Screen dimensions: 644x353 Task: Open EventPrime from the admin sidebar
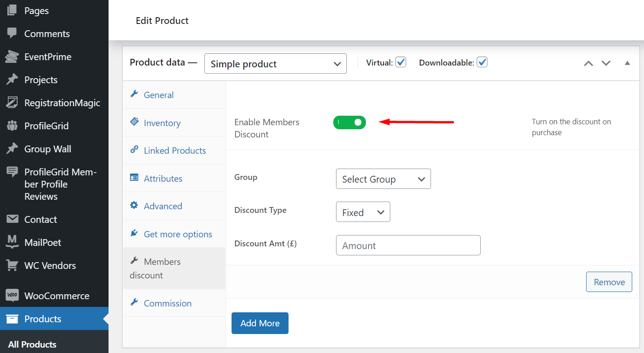[x=47, y=56]
